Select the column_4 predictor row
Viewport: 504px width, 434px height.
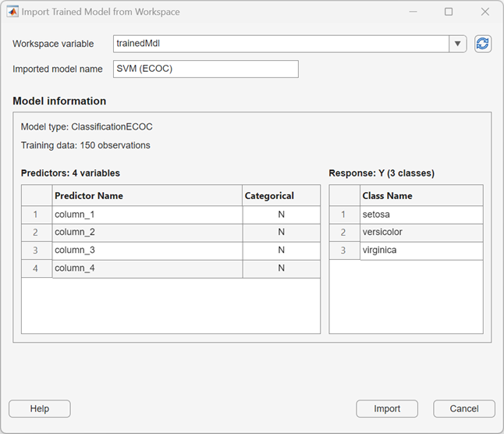tap(147, 269)
